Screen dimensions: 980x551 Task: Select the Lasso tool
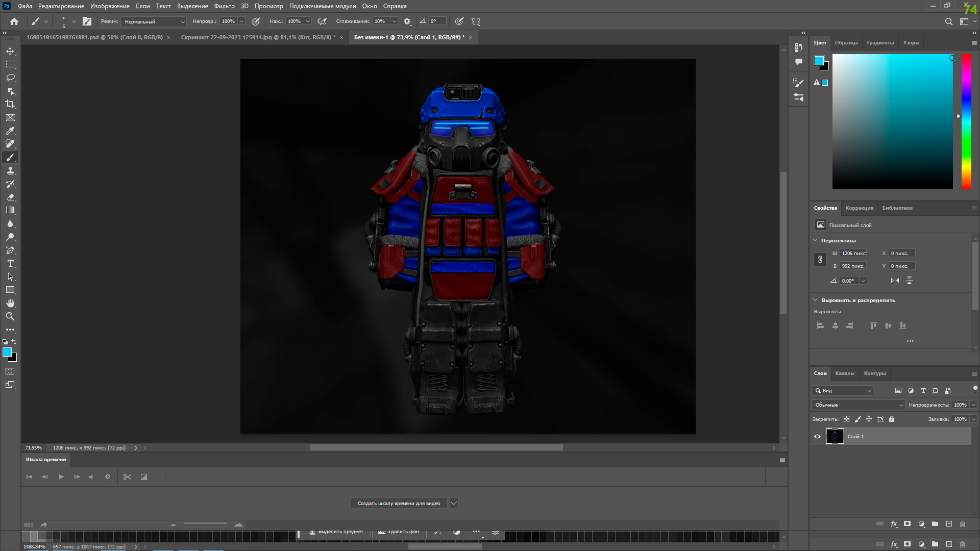[10, 78]
